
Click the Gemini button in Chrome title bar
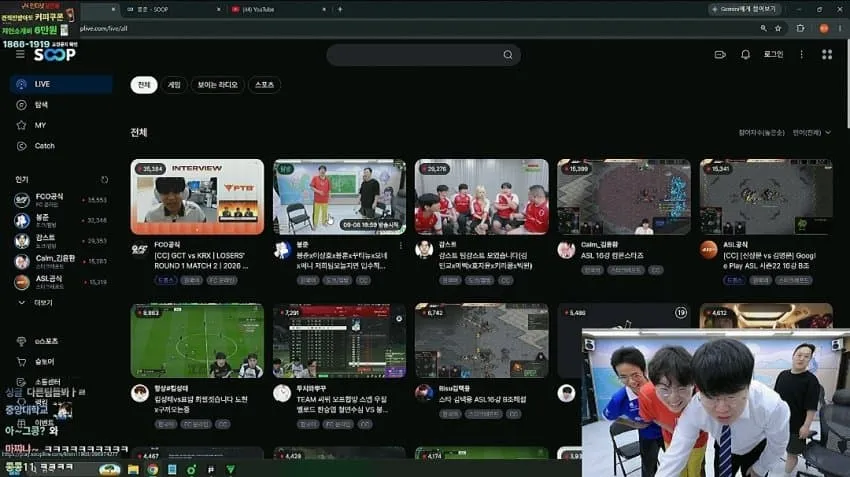744,9
